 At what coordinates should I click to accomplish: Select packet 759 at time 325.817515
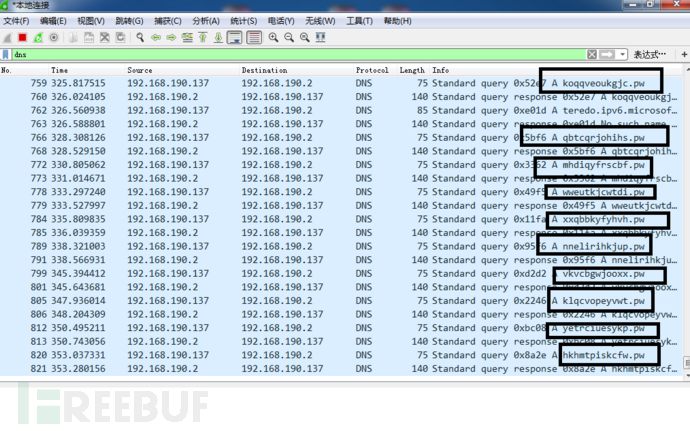point(341,83)
